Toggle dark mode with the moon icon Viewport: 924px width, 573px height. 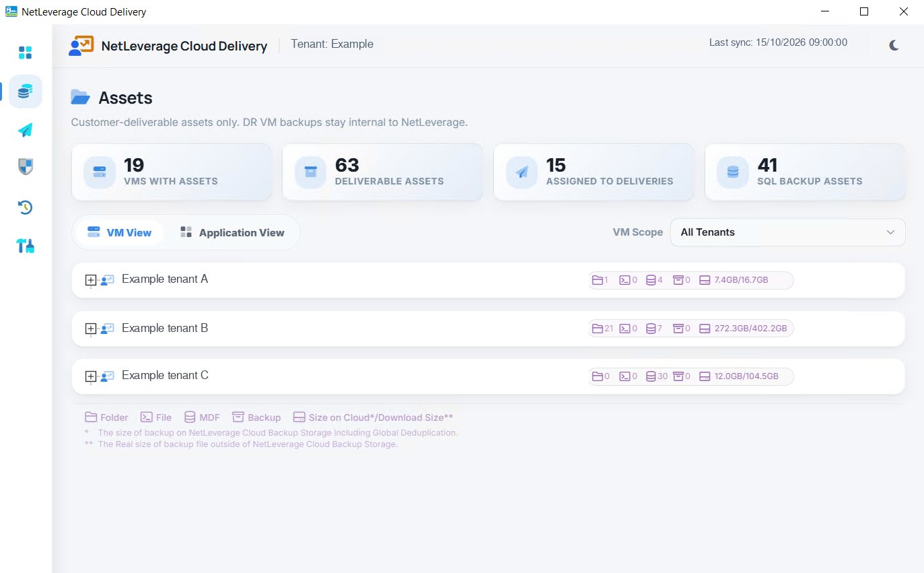coord(894,45)
